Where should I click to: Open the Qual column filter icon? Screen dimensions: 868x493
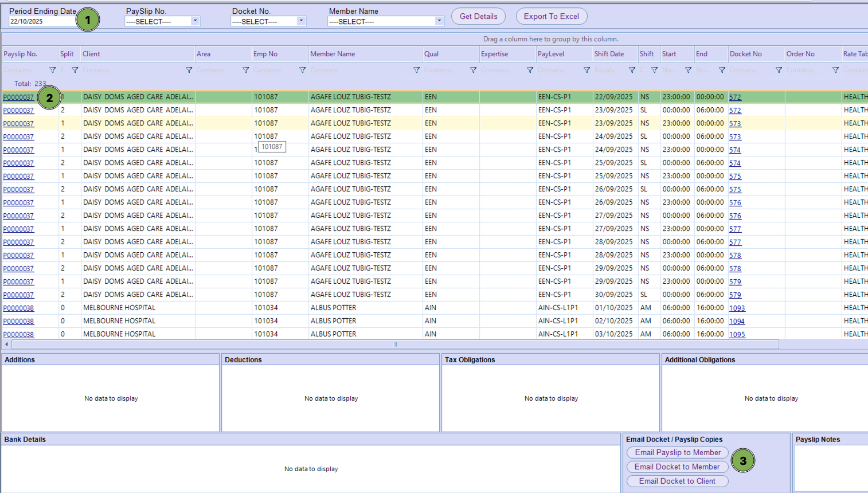click(x=473, y=70)
